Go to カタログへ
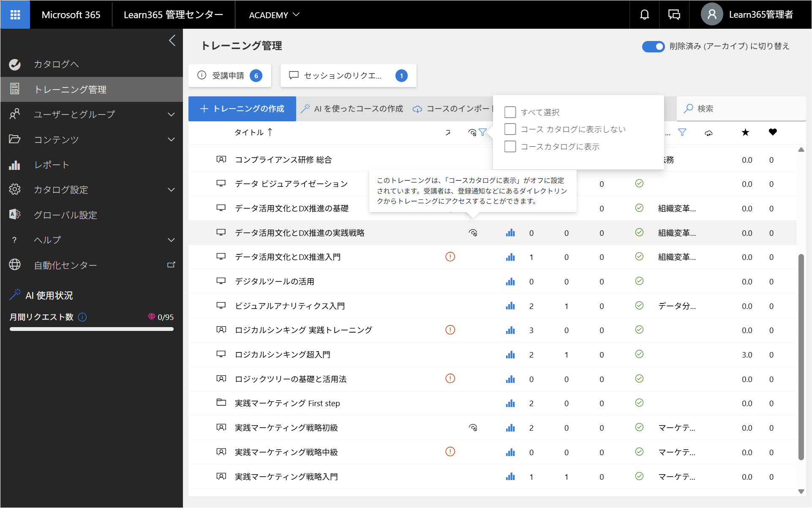 92,64
